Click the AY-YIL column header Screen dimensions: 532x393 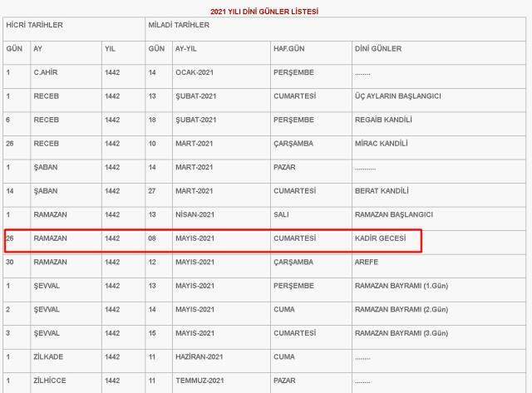click(x=221, y=53)
